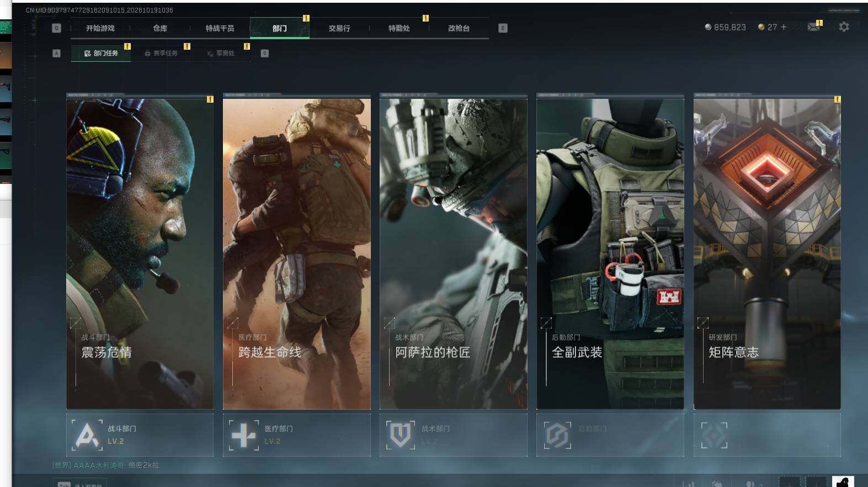Click the 战术部门 shield emblem icon
868x487 pixels.
401,435
